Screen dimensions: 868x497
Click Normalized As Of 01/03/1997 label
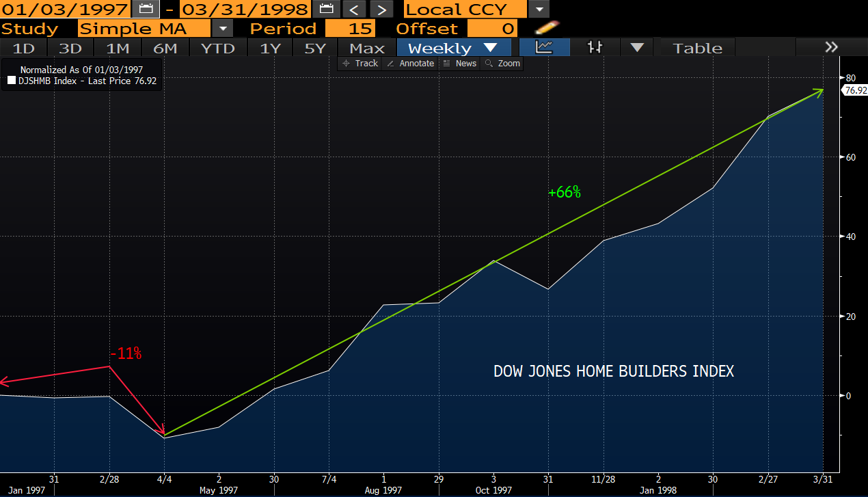(81, 70)
